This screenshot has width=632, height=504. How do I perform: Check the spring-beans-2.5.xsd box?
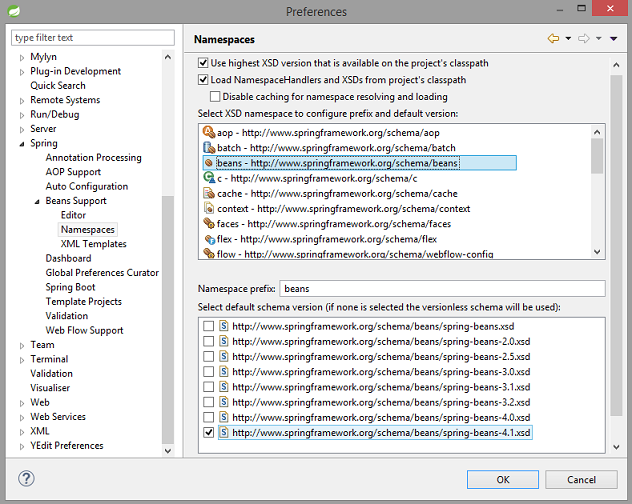click(208, 356)
